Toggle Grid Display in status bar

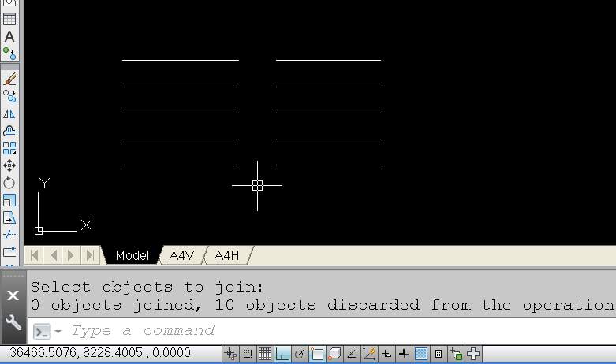click(265, 355)
